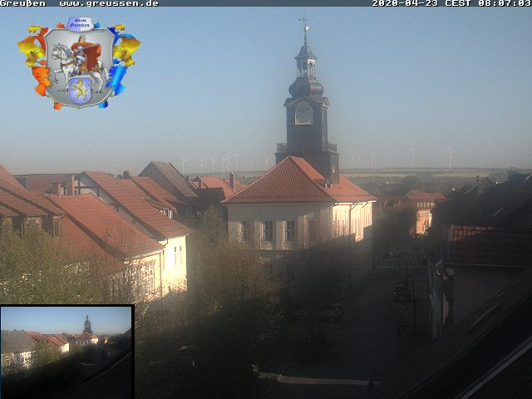
Task: Open the inset thumbnail preview image
Action: tap(67, 352)
